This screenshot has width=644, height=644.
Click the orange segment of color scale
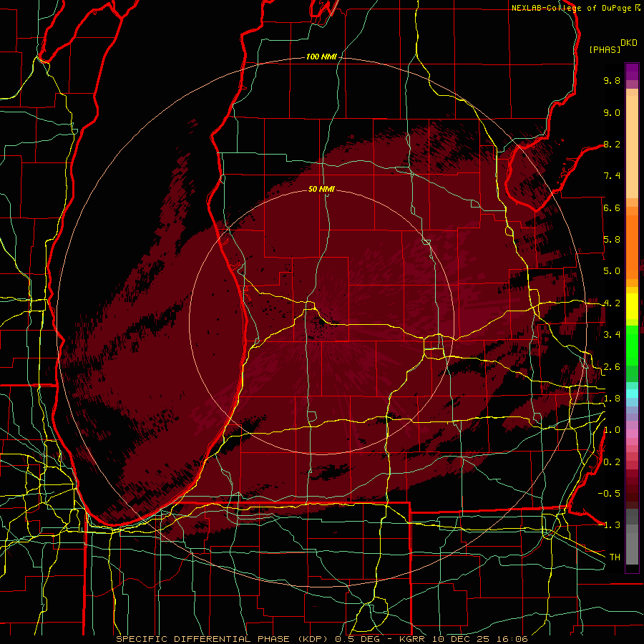[632, 246]
